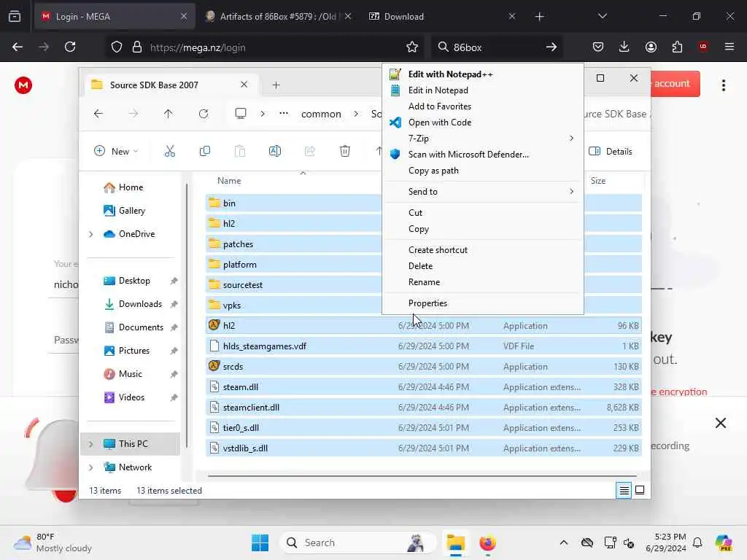Viewport: 747px width, 560px height.
Task: Go up one folder level in Explorer
Action: (169, 114)
